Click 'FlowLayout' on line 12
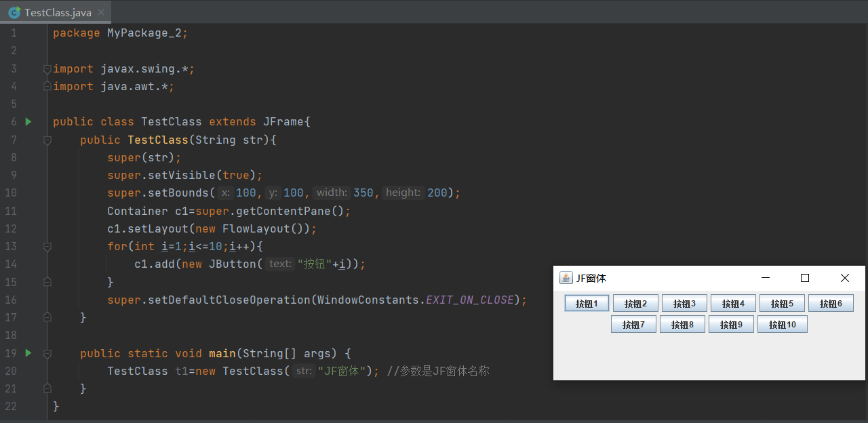868x423 pixels. point(256,228)
